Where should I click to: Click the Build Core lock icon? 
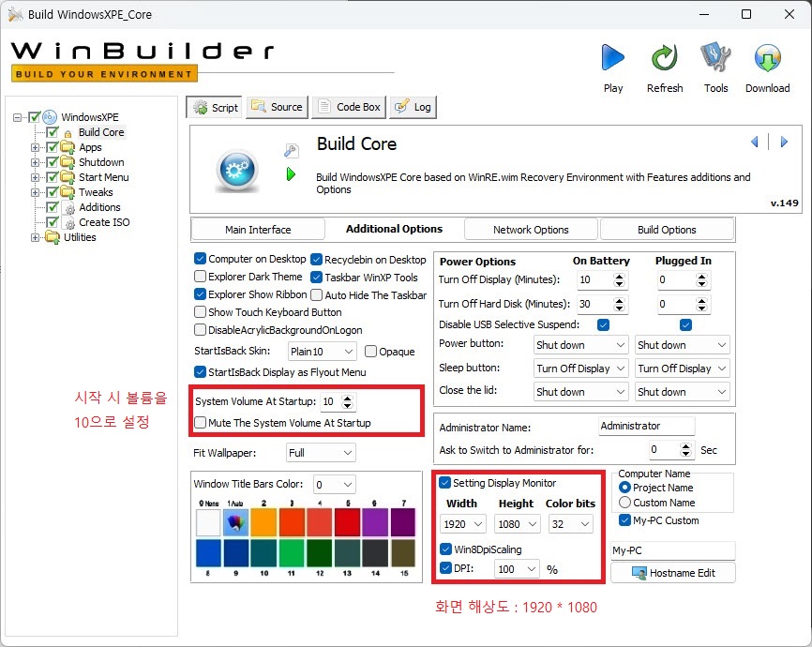coord(68,134)
